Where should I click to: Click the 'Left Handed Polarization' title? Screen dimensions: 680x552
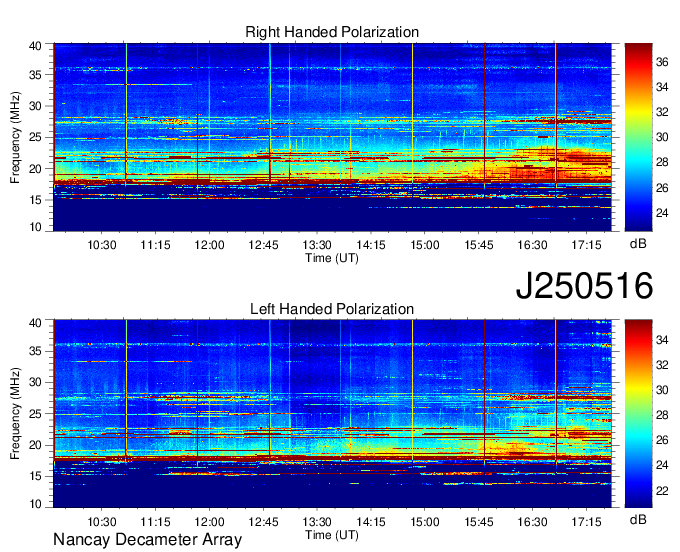(x=332, y=309)
